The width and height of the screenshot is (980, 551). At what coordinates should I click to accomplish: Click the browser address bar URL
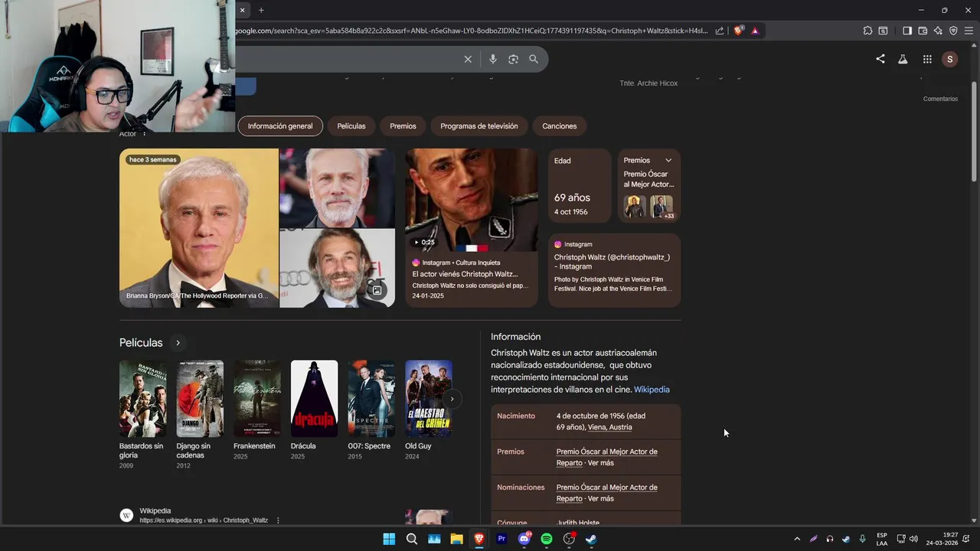point(471,31)
